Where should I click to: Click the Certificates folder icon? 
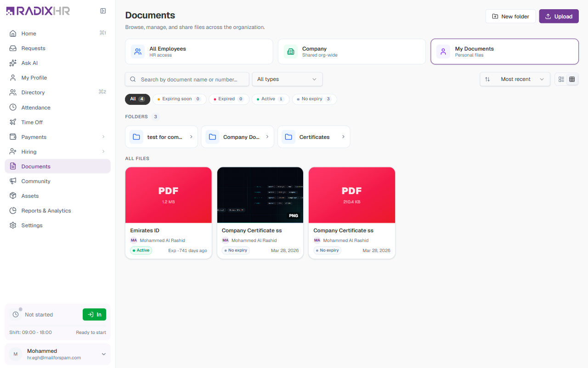[x=288, y=137]
